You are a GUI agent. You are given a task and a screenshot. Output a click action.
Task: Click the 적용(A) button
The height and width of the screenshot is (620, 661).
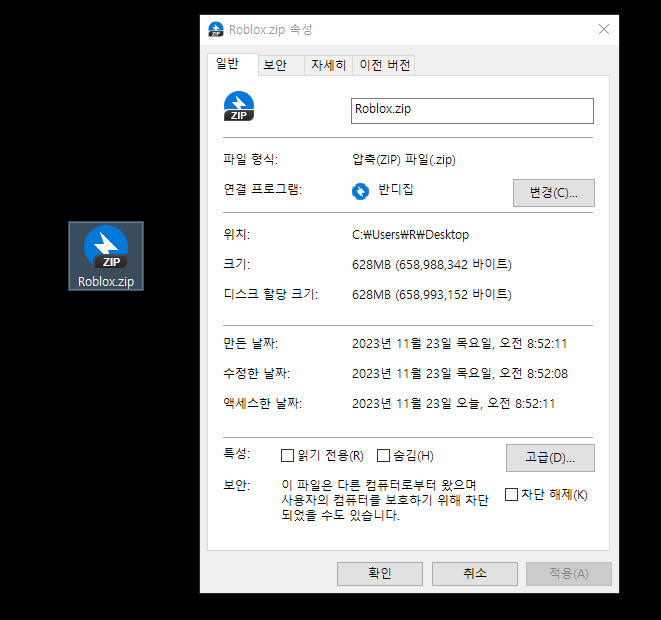569,574
